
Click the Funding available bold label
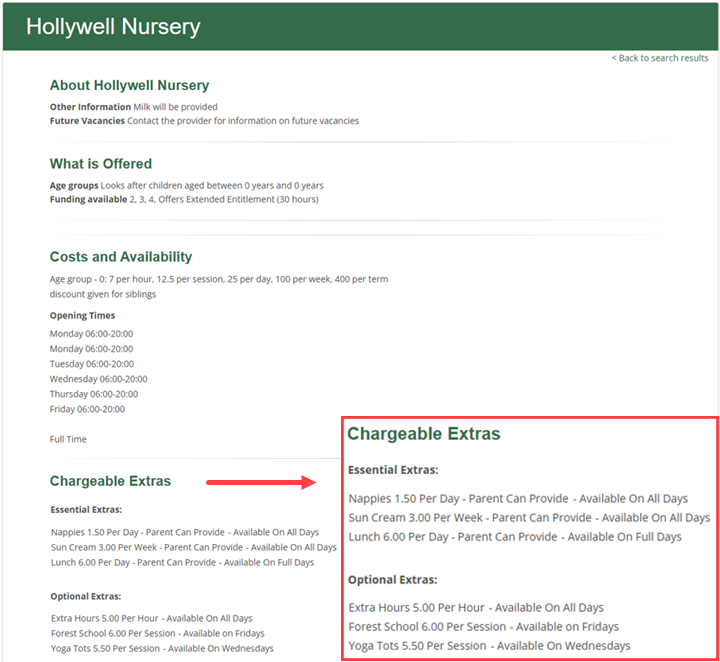(88, 200)
